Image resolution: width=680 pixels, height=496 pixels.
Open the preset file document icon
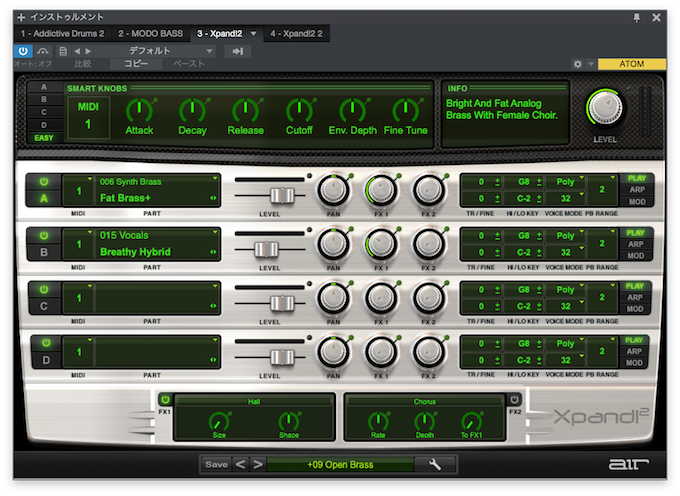[x=63, y=51]
